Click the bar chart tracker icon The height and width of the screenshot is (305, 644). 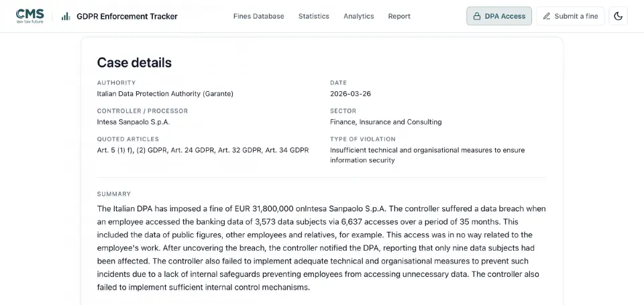pos(65,16)
